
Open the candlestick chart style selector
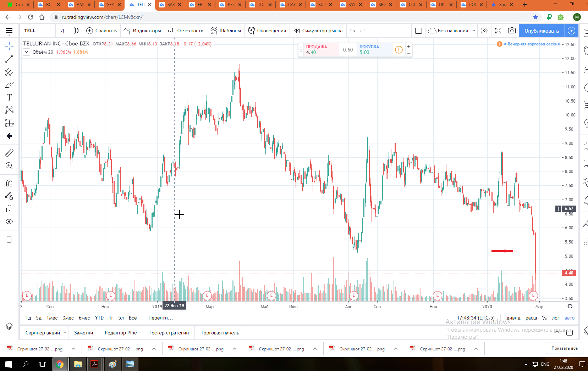tap(76, 31)
